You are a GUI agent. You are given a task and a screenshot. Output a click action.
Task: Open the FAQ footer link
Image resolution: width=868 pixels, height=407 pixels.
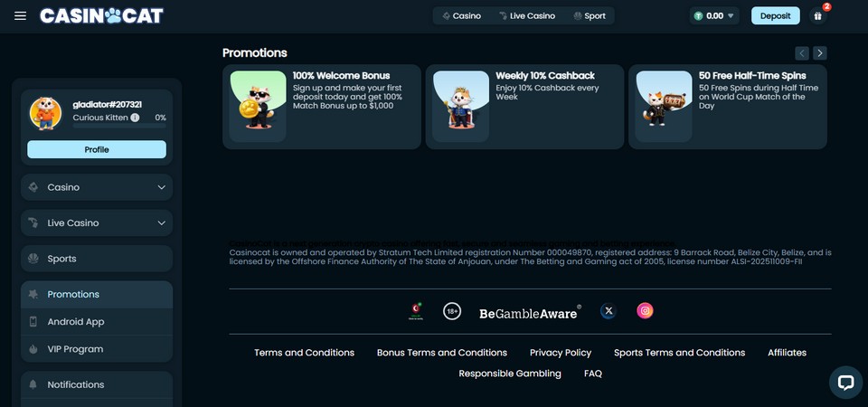coord(593,374)
